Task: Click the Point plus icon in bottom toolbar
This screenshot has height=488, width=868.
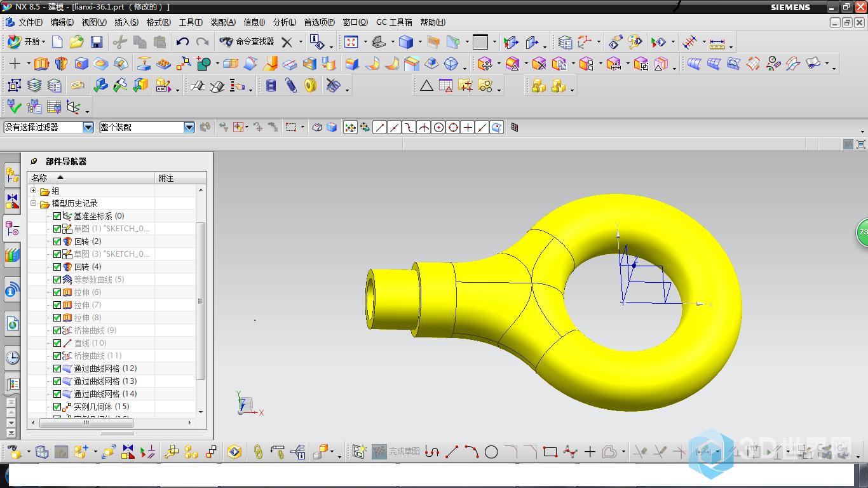Action: [590, 452]
